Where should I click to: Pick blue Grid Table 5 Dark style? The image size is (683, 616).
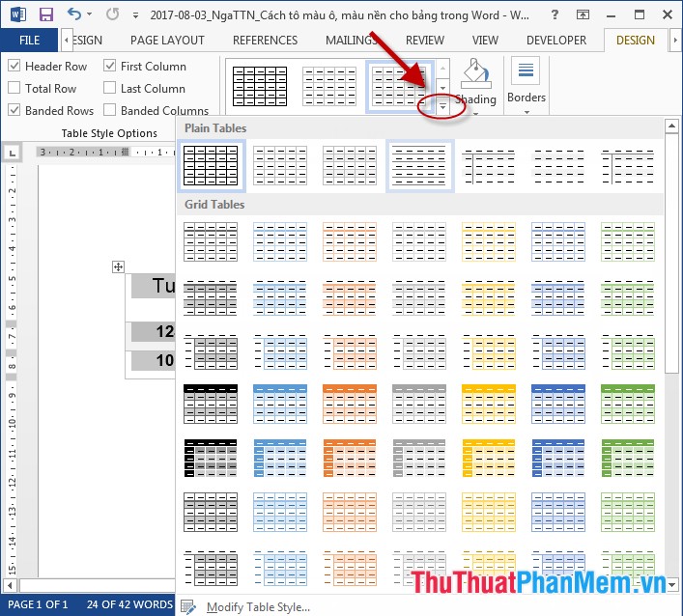pos(280,458)
